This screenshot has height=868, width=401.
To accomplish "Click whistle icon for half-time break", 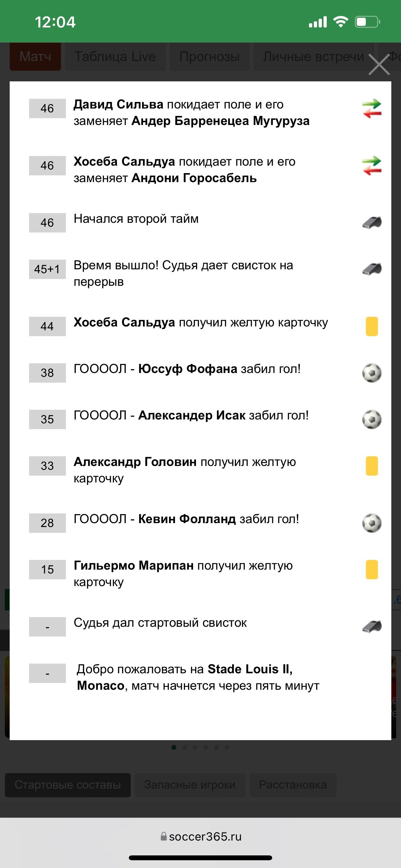I will [372, 269].
